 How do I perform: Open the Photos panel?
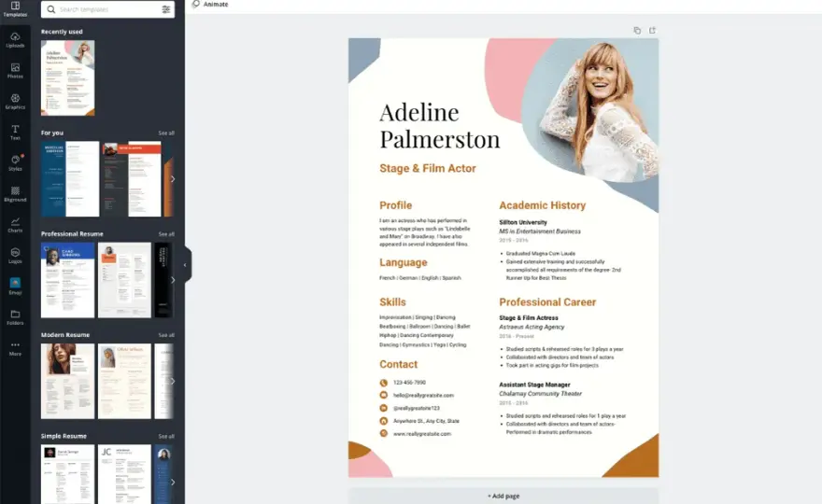tap(15, 71)
